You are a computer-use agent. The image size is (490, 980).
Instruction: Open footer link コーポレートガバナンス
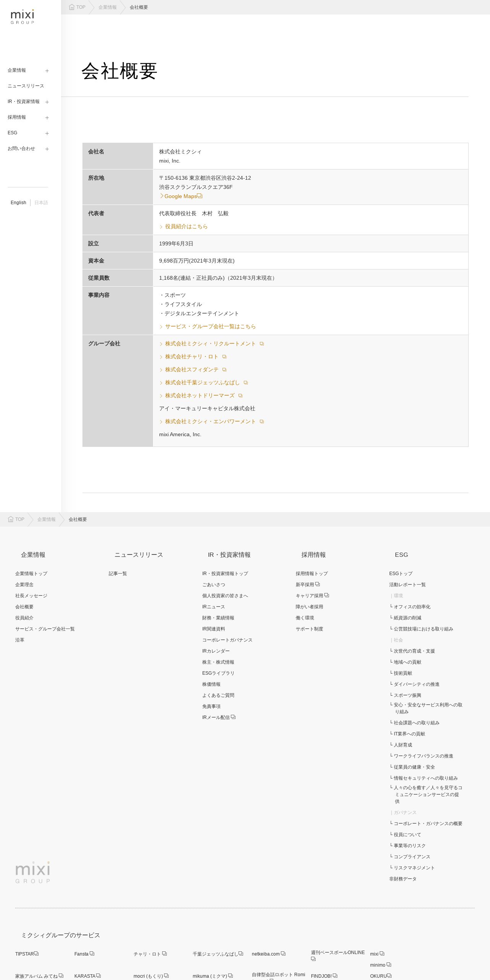227,640
